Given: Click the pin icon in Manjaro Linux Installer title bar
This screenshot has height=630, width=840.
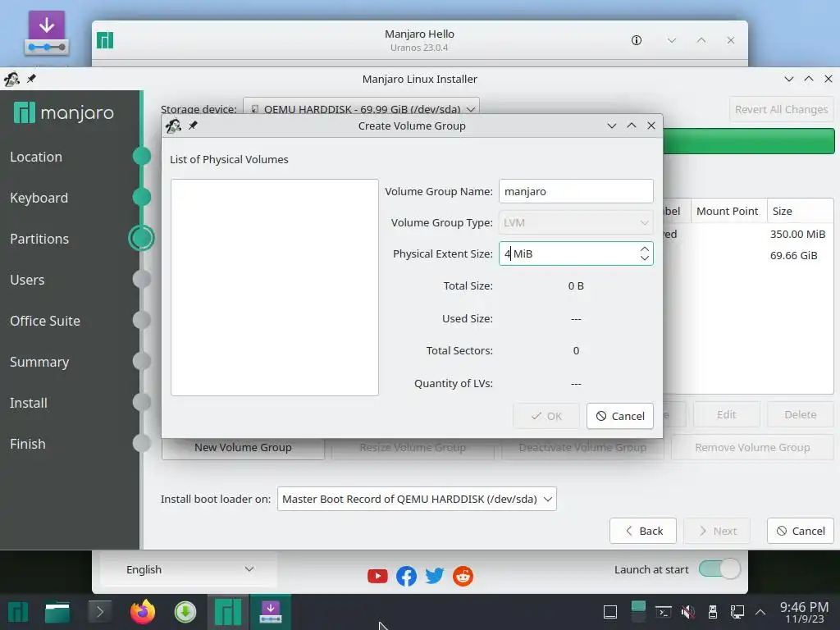Looking at the screenshot, I should (x=31, y=79).
